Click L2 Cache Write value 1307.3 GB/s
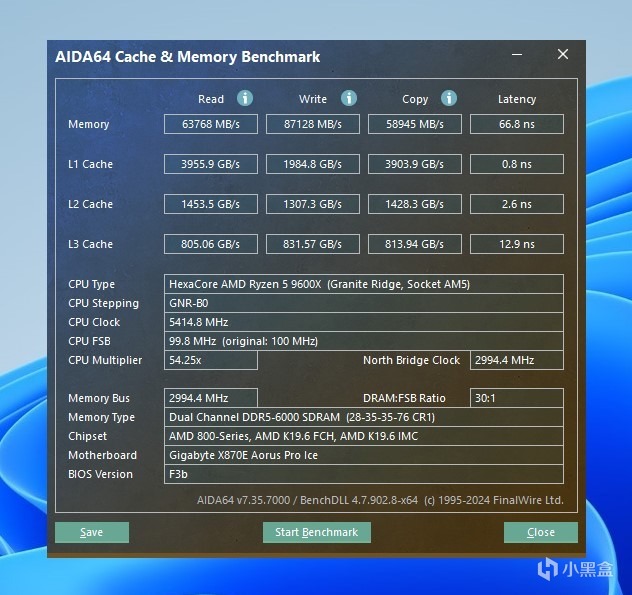 click(313, 204)
